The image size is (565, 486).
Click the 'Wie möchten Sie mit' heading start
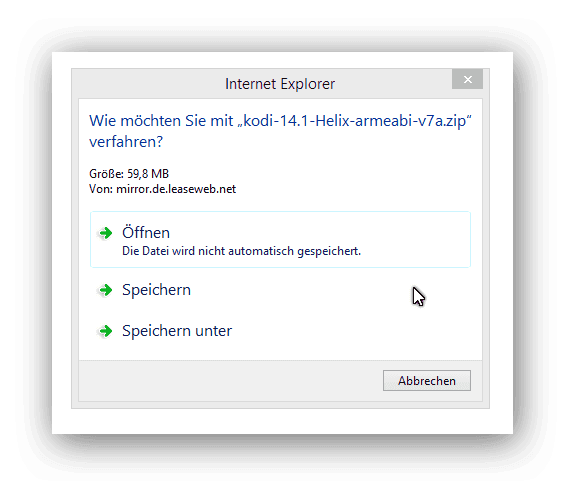click(161, 121)
